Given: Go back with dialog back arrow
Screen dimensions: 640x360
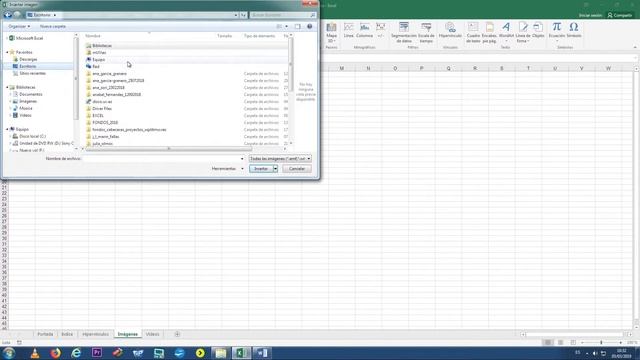Looking at the screenshot, I should [7, 15].
